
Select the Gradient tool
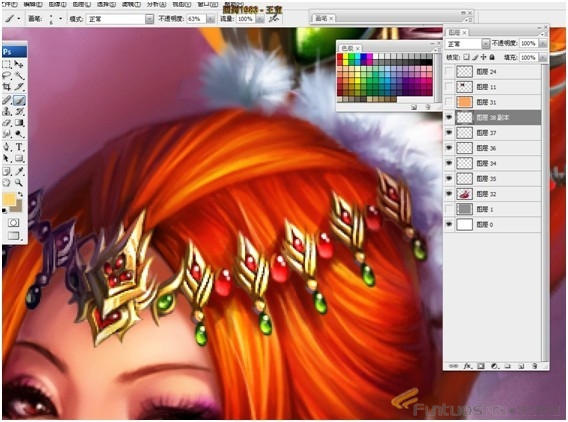(19, 123)
